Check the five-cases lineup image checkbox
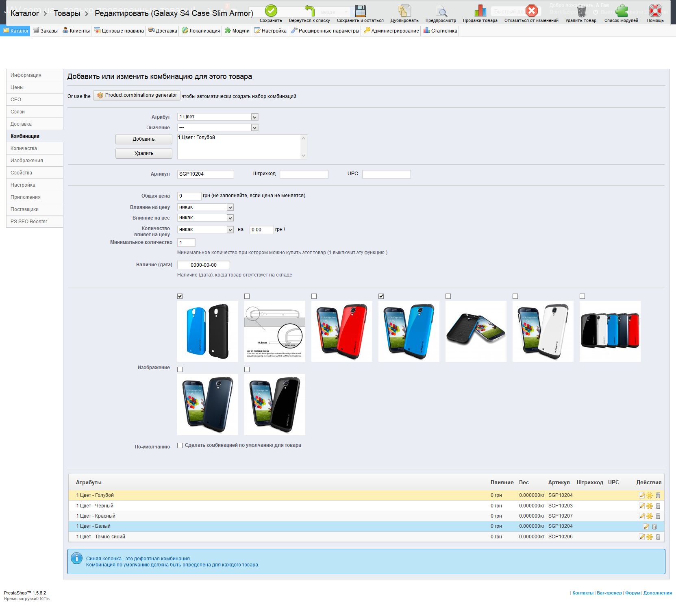 (583, 296)
